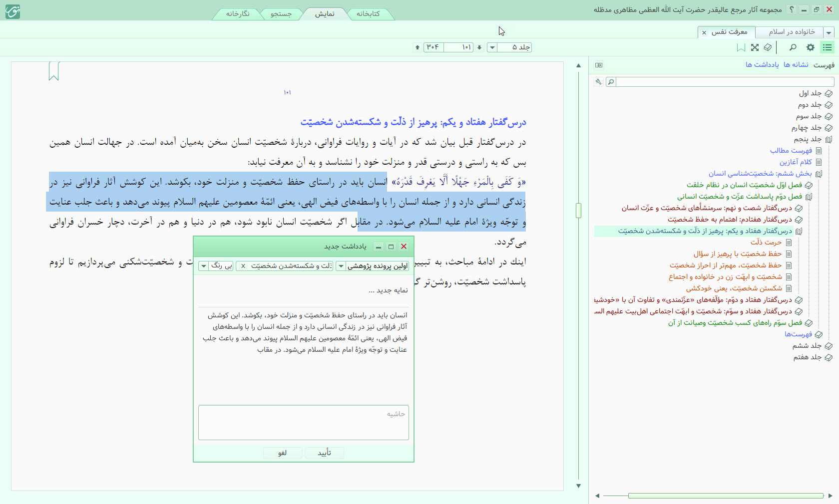Cancel the note with 'لغو' button
The image size is (839, 504).
283,453
